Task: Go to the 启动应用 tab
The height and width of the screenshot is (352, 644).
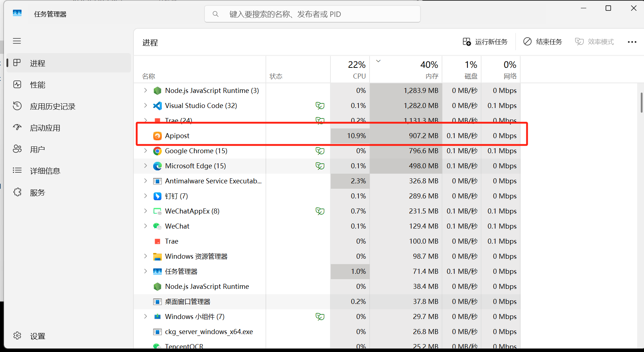Action: [x=69, y=128]
